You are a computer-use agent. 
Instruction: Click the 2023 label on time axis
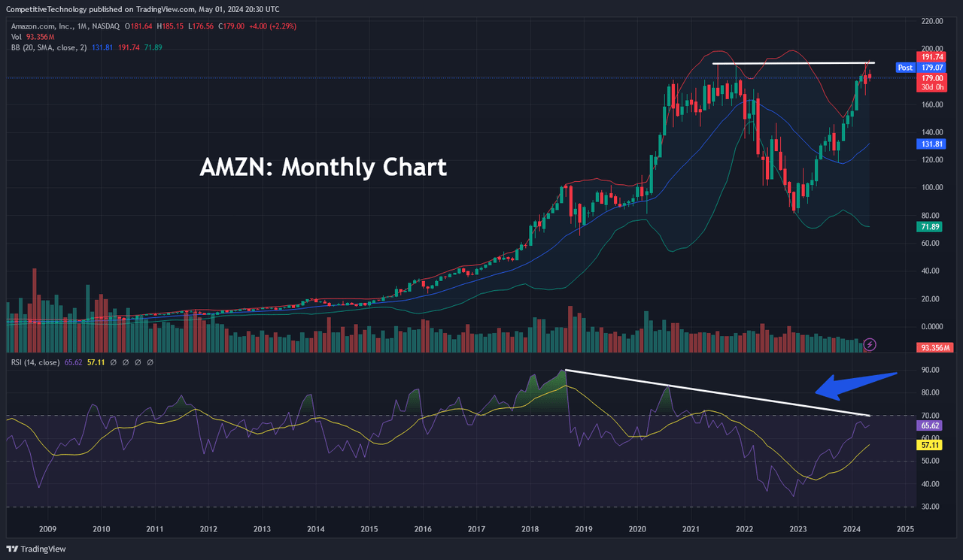pos(797,529)
